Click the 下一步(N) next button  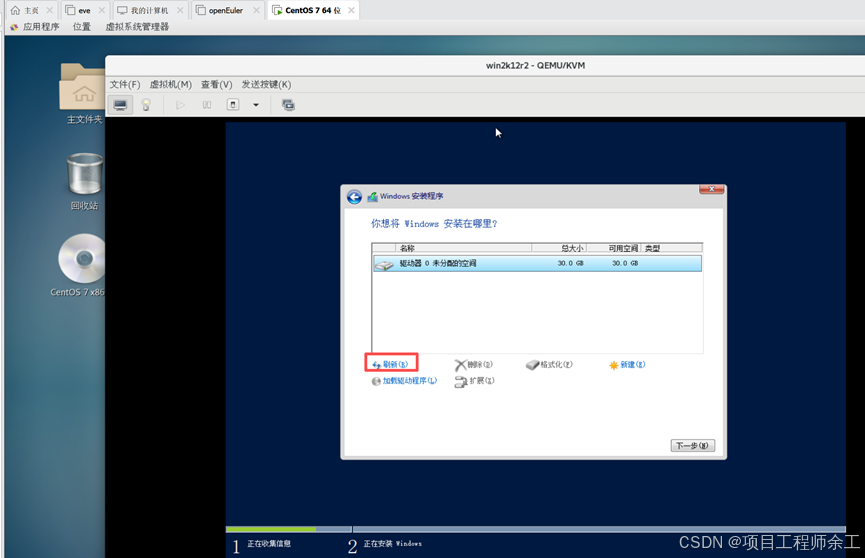[693, 445]
